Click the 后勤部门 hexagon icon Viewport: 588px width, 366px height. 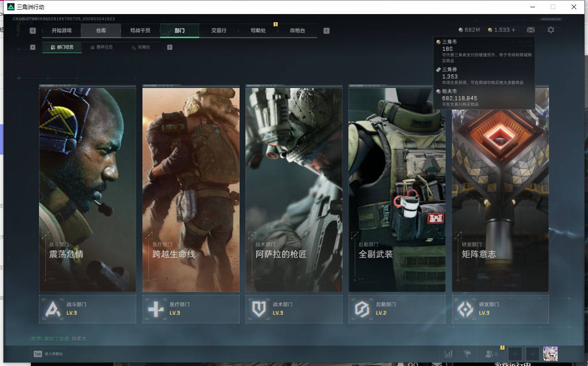(x=362, y=309)
